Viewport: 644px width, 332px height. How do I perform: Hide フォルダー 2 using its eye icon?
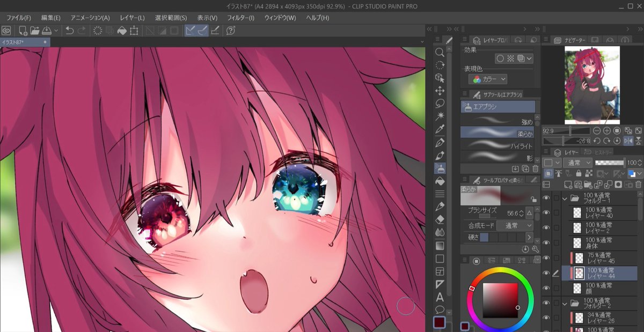pyautogui.click(x=546, y=303)
